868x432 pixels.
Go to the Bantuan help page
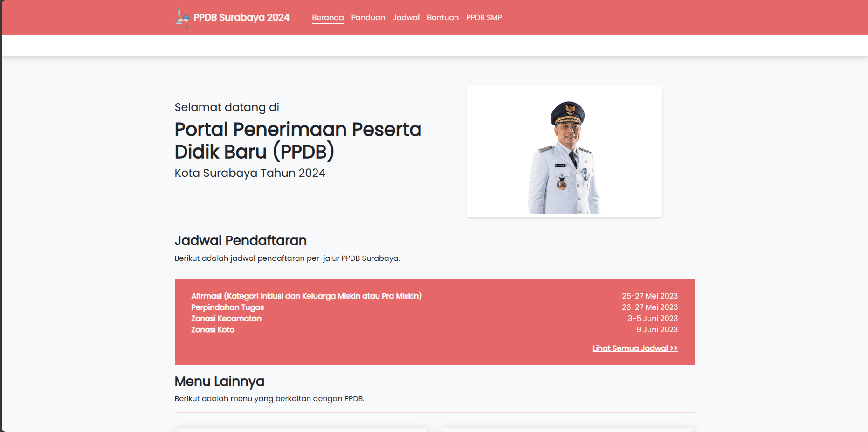point(442,17)
